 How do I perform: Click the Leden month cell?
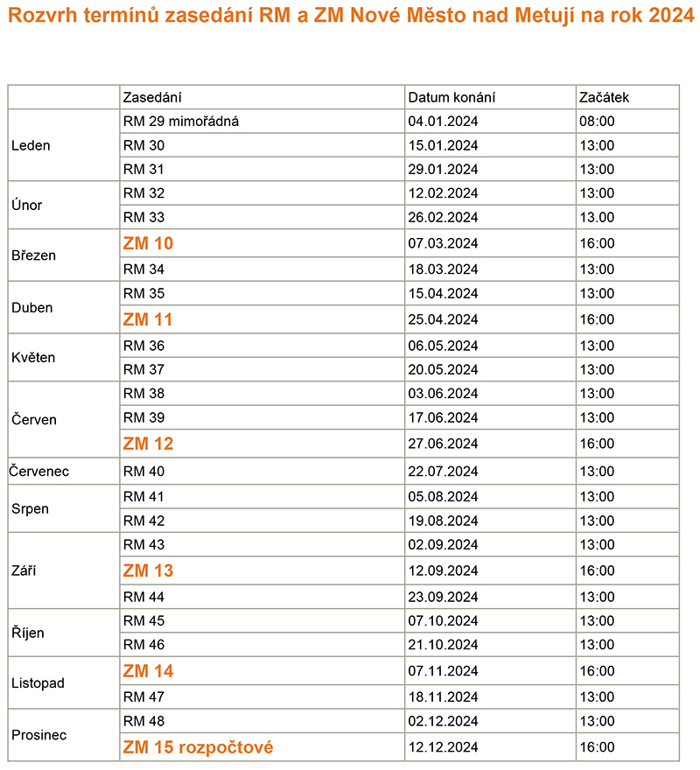pos(64,145)
